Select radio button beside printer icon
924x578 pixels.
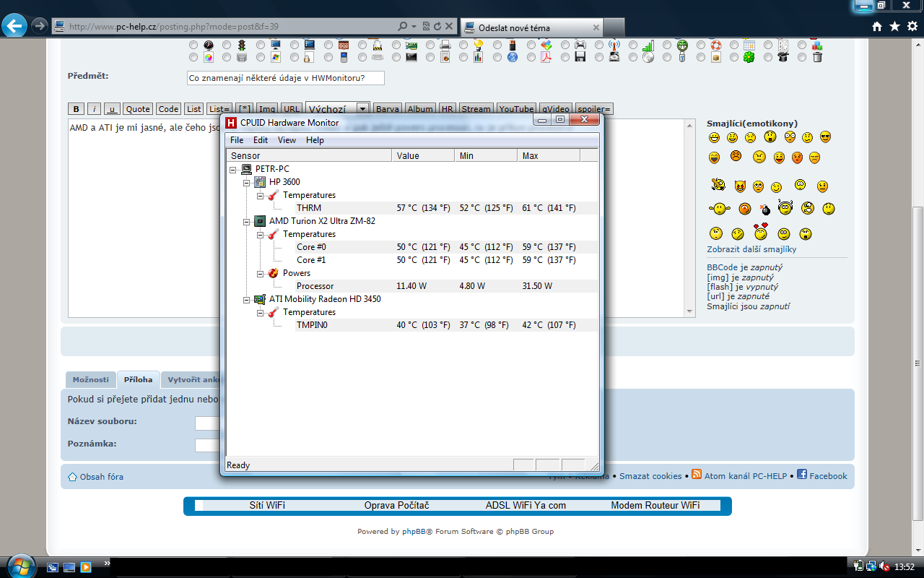pos(430,45)
